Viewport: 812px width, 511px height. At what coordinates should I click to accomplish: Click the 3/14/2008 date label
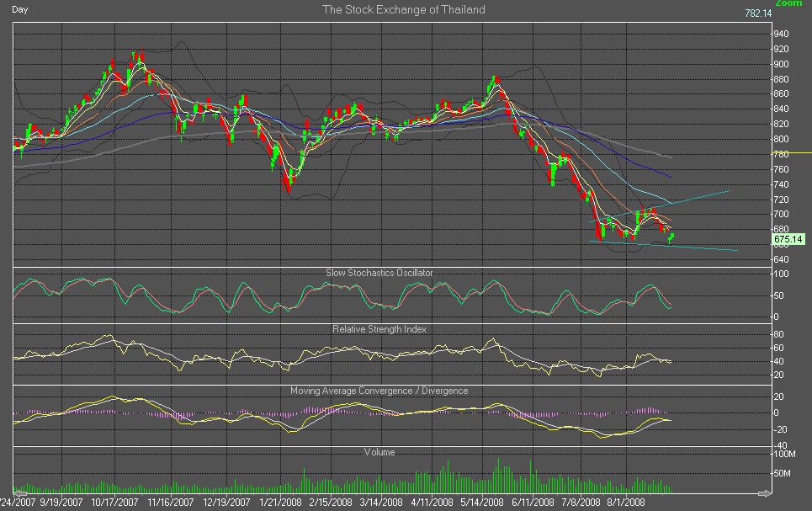click(x=381, y=503)
